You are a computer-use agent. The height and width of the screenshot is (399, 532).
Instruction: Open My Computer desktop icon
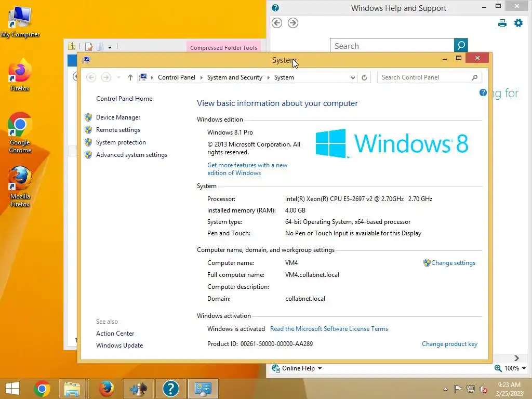(x=20, y=22)
